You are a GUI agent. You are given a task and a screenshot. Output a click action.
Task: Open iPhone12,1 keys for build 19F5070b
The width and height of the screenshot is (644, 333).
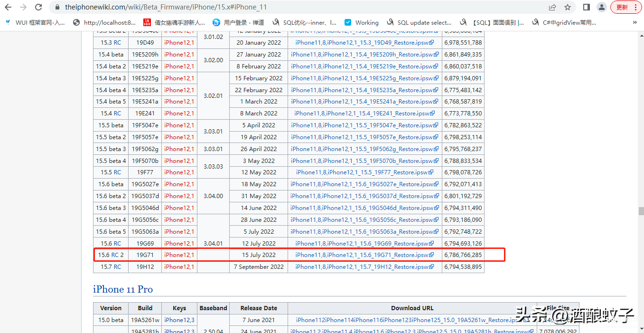(179, 161)
